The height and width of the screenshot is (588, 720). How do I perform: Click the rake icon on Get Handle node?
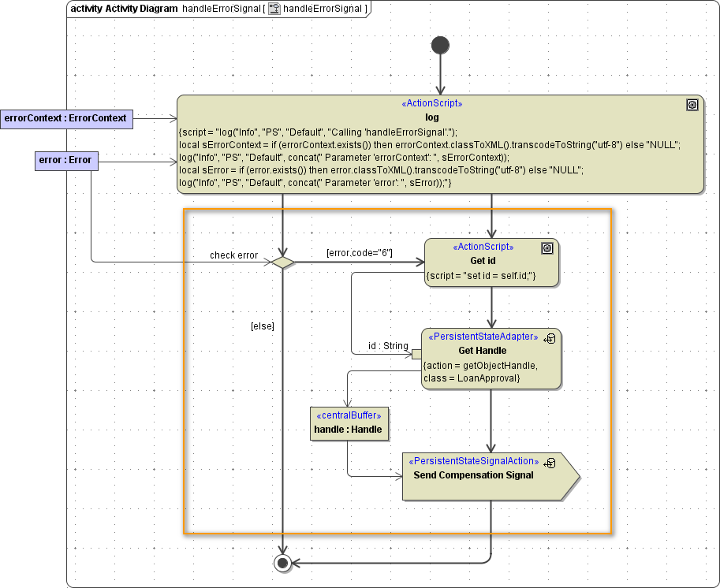550,338
